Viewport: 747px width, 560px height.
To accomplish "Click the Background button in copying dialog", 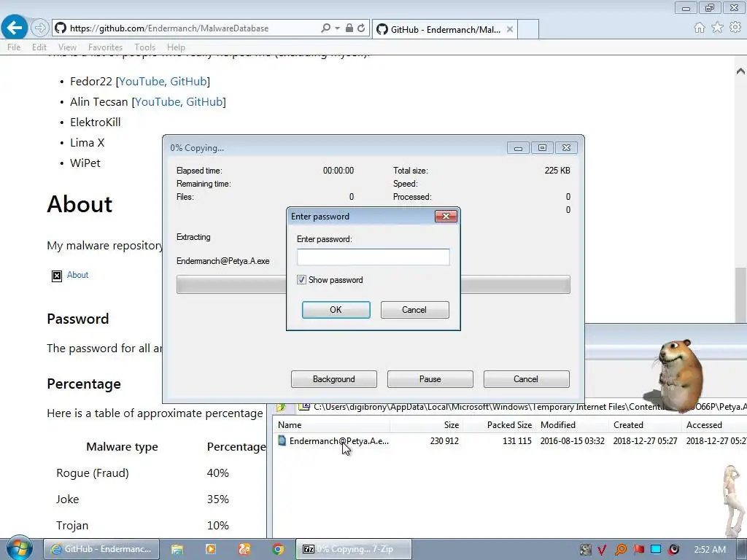I will pyautogui.click(x=333, y=379).
